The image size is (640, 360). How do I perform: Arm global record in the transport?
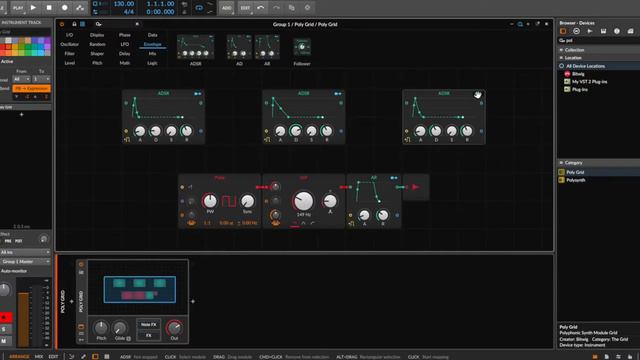64,7
